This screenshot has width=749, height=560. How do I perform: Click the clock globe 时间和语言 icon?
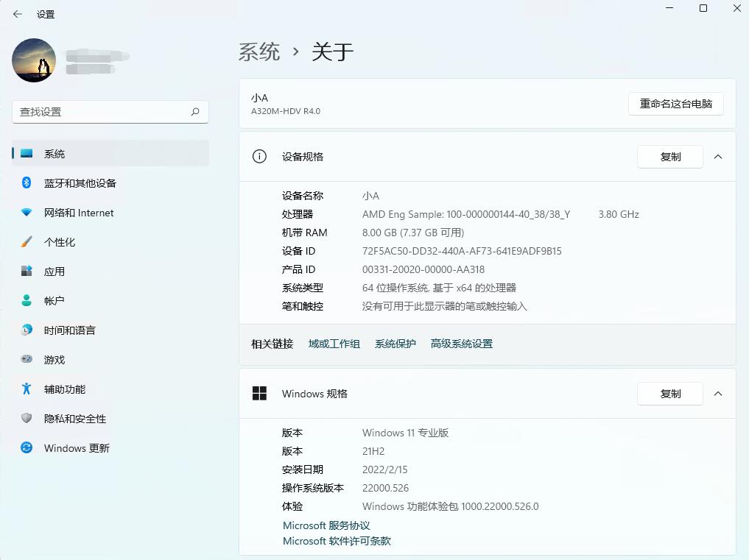tap(27, 330)
